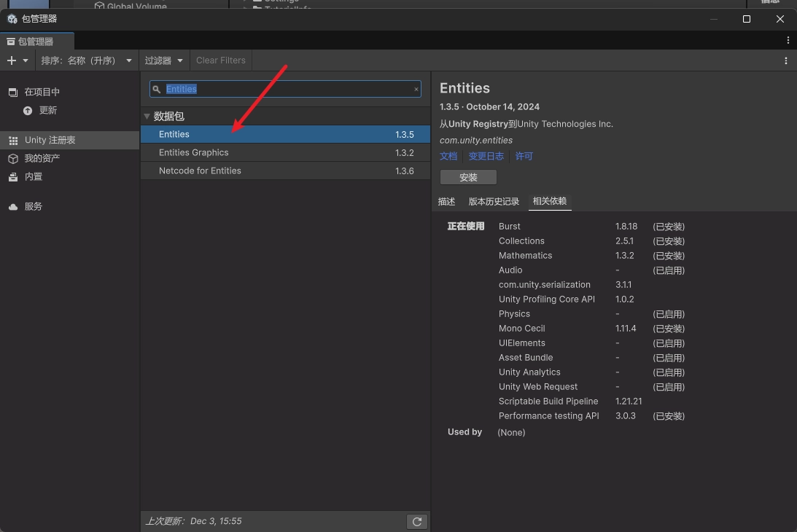The image size is (797, 532).
Task: Select the Unity 注册表 sidebar entry
Action: 69,140
